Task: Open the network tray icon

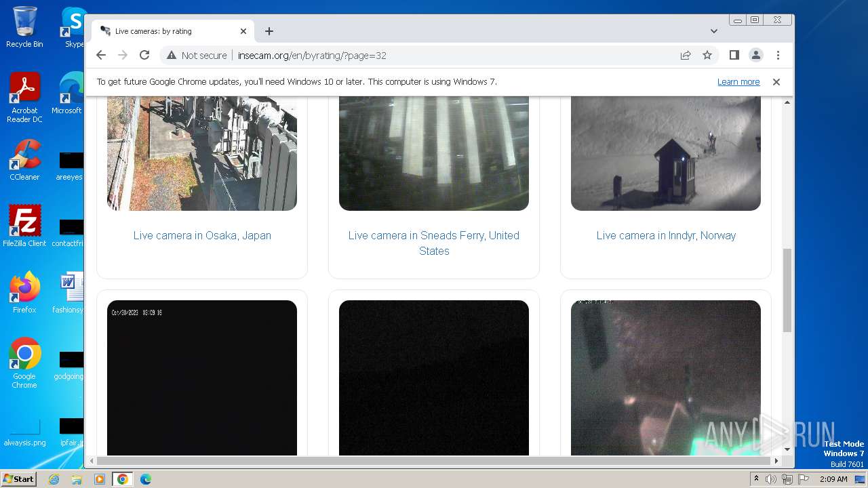Action: click(x=787, y=479)
